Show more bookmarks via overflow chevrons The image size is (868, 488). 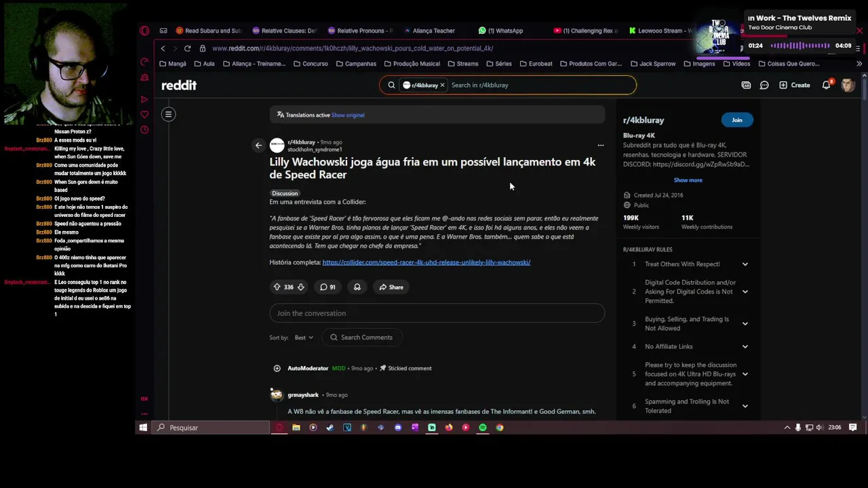pyautogui.click(x=859, y=64)
